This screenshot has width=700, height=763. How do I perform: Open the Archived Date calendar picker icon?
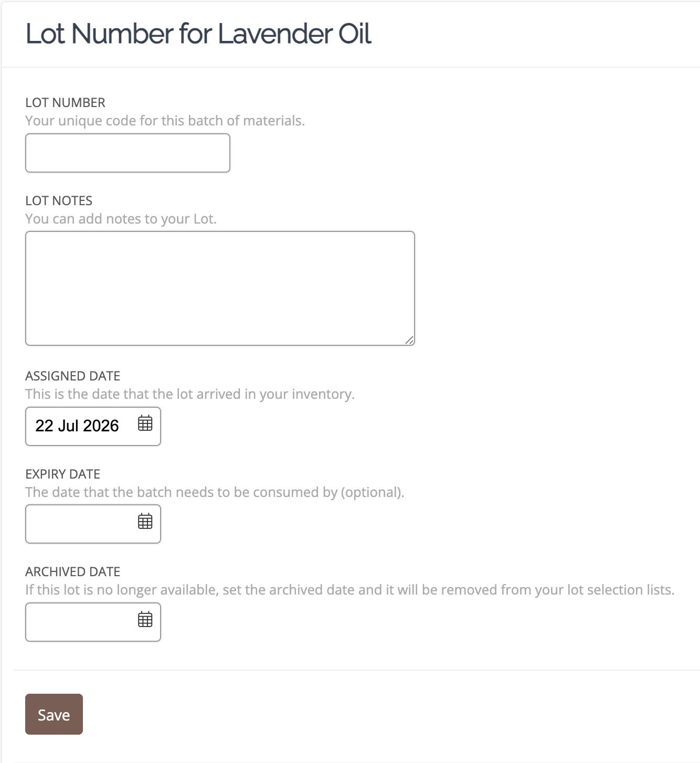145,619
